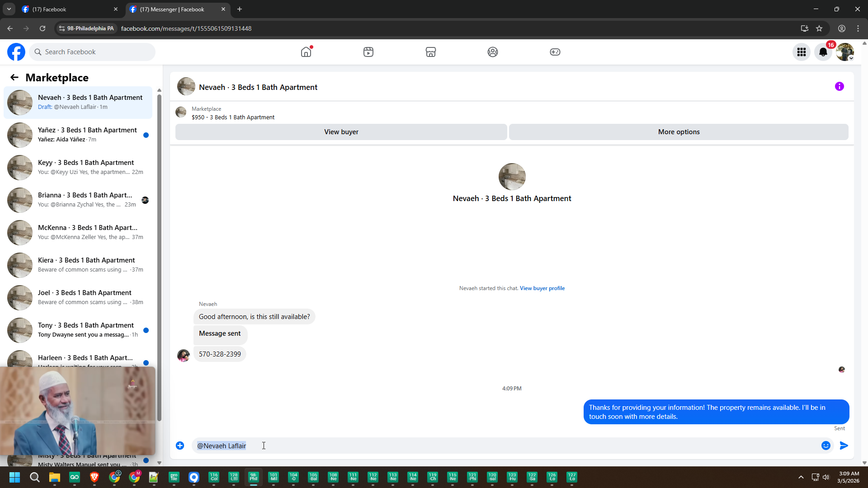Close the (17) Facebook tab
Screen dimensions: 868x488
pos(116,9)
